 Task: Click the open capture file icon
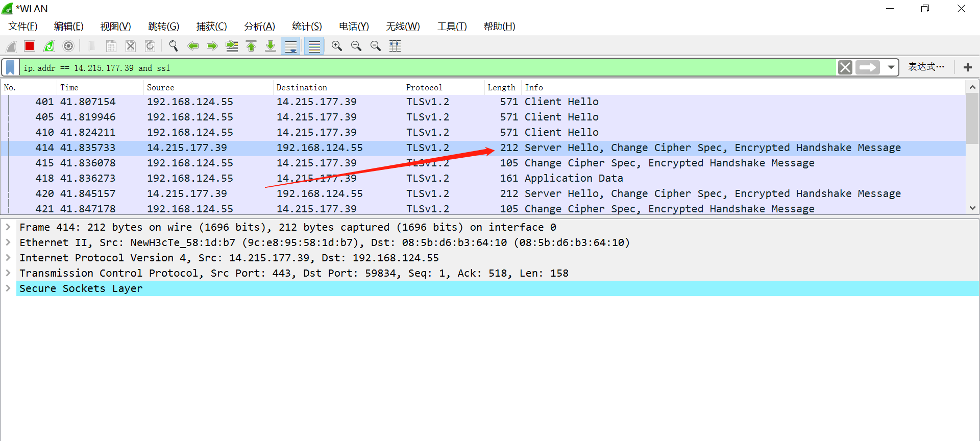(x=91, y=46)
